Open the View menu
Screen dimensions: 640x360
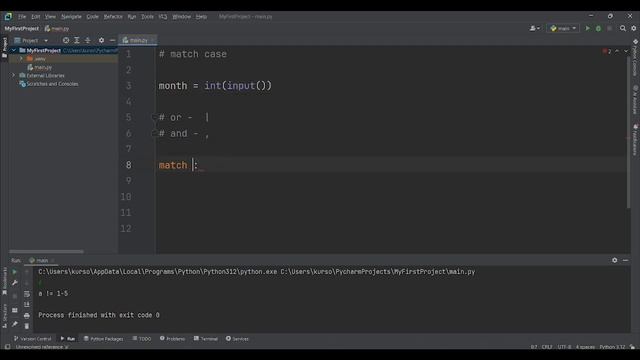pyautogui.click(x=50, y=17)
